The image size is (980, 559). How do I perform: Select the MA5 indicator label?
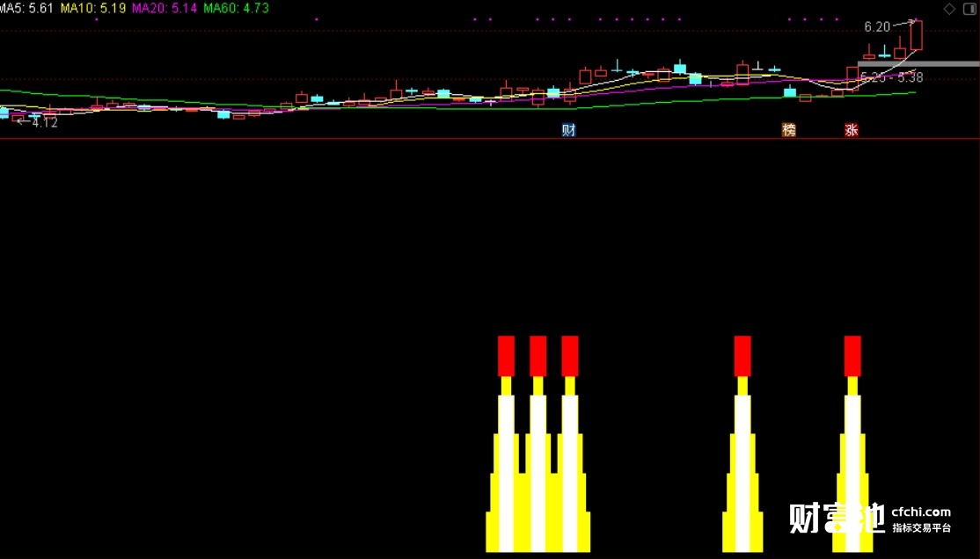click(26, 8)
